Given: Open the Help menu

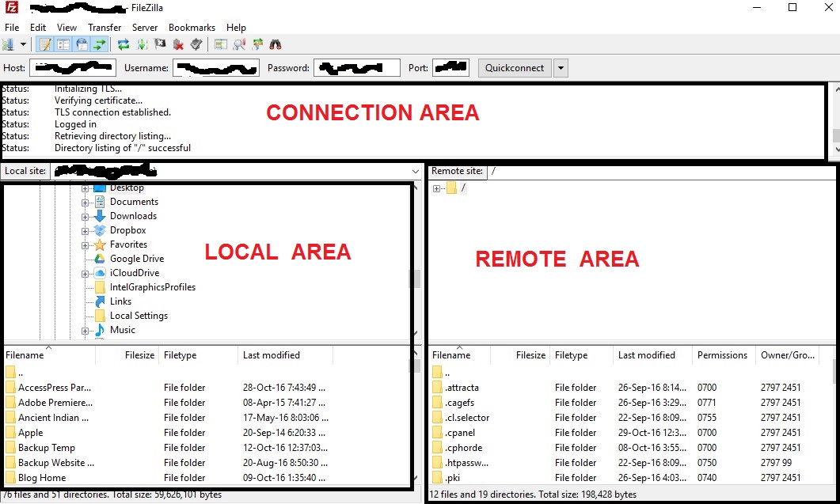Looking at the screenshot, I should point(236,28).
